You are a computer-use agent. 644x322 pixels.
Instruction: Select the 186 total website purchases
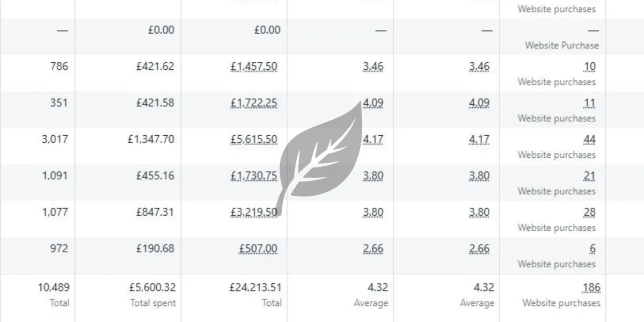[x=591, y=288]
